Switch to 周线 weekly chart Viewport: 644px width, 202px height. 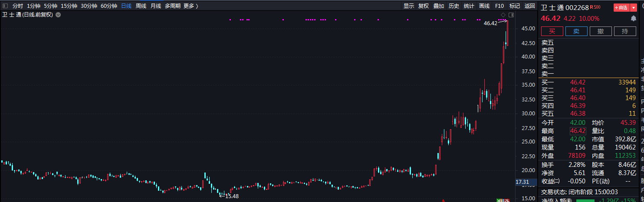[x=141, y=6]
